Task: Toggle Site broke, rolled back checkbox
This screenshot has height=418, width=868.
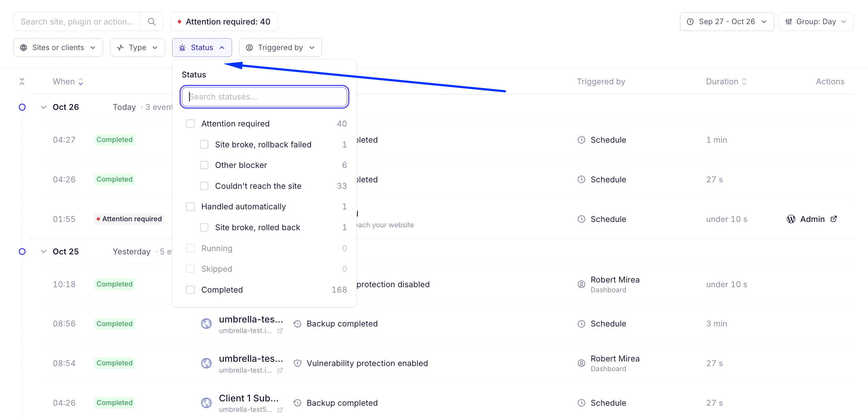Action: 204,227
